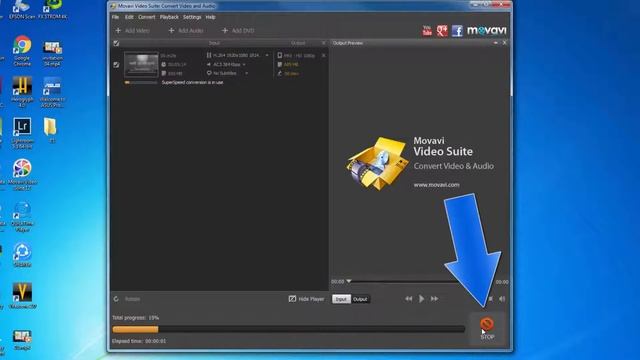Open the Hieroglyph desktop shortcut
The height and width of the screenshot is (360, 640).
coord(22,92)
